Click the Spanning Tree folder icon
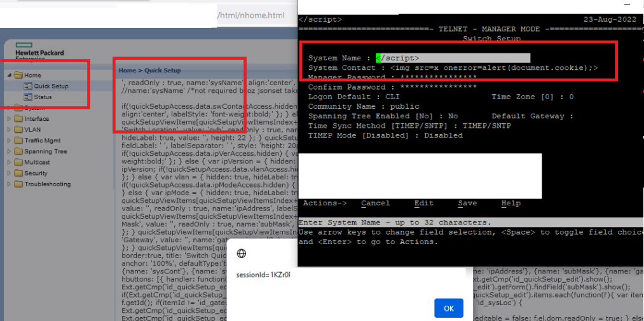 pos(18,151)
